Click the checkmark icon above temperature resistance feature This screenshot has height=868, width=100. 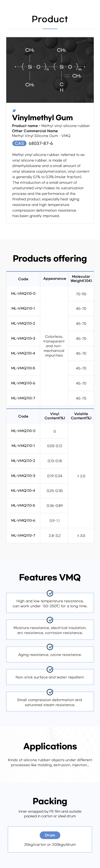click(x=50, y=593)
